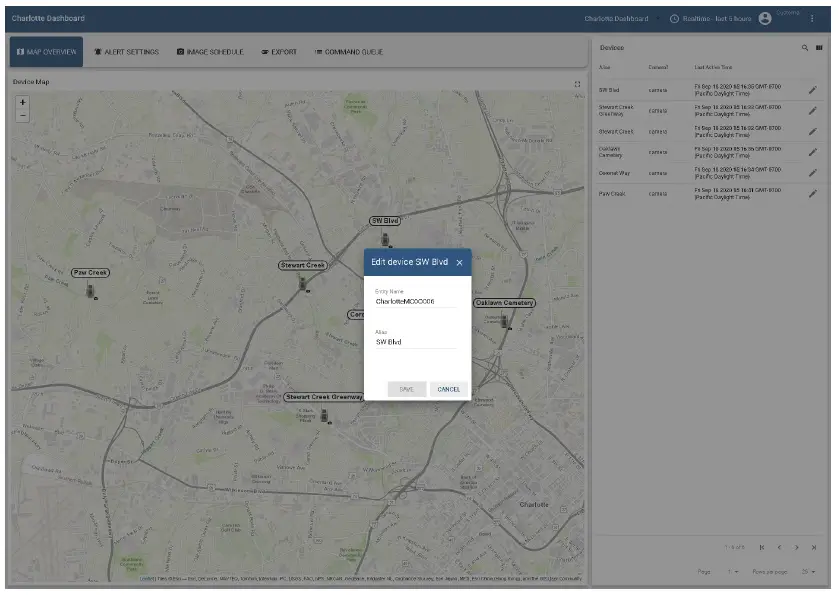The image size is (839, 595).
Task: Click the Entity Name input field
Action: (x=414, y=301)
